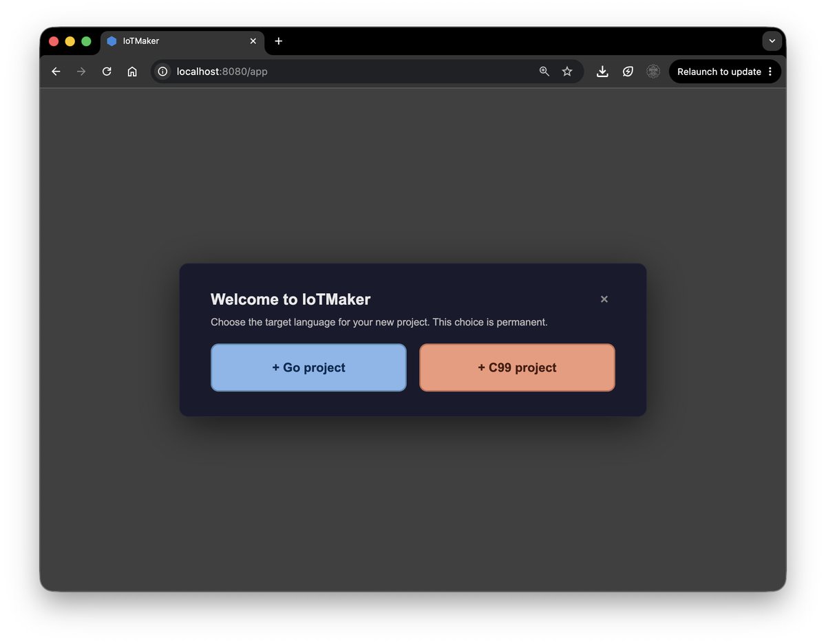Maximize the window with green button

pyautogui.click(x=86, y=41)
